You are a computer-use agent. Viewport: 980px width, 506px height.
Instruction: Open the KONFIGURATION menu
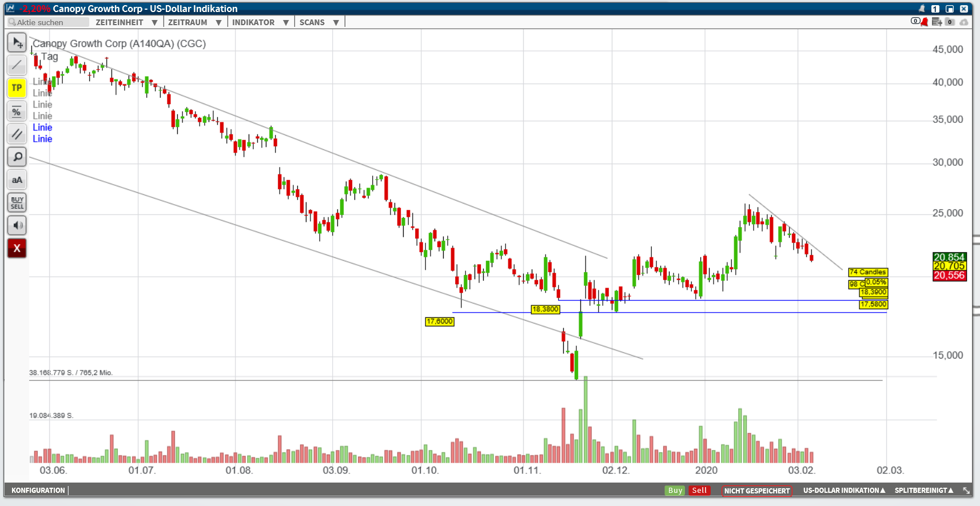click(38, 491)
